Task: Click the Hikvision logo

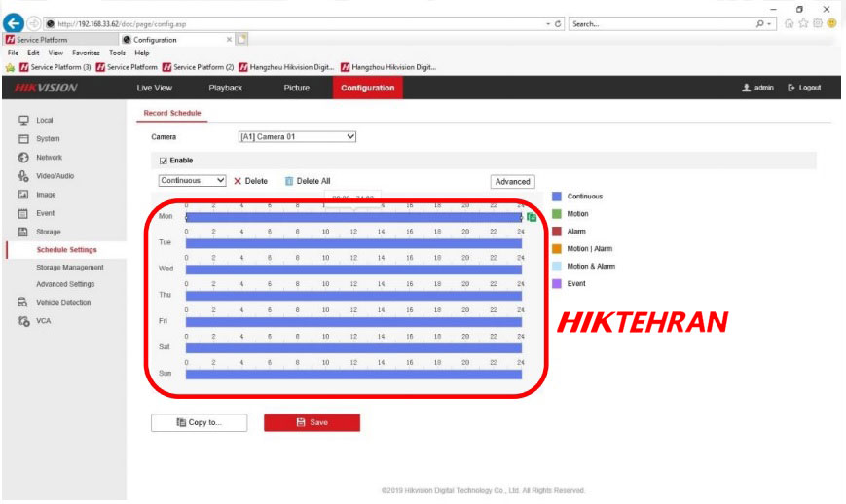Action: click(46, 88)
